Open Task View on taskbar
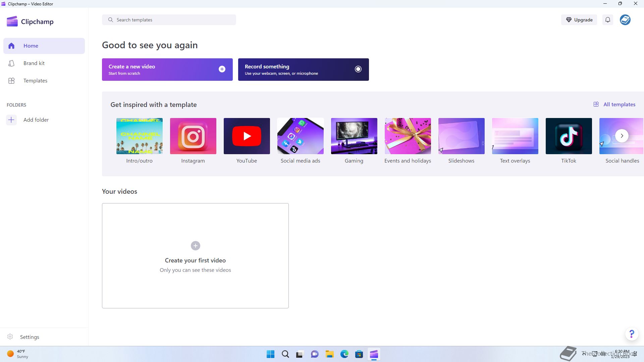 pyautogui.click(x=300, y=354)
